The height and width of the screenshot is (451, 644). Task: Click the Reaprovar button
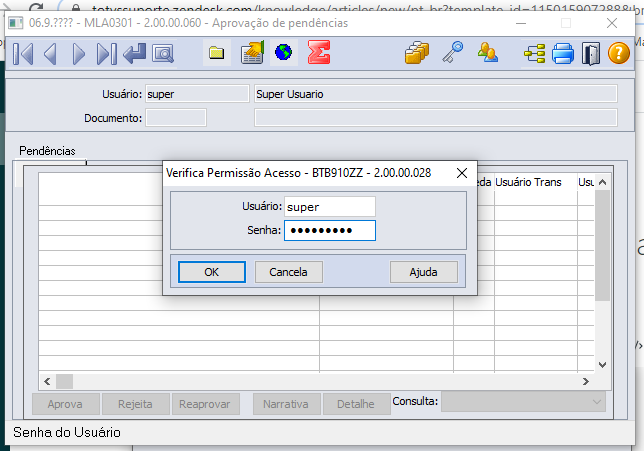(205, 404)
